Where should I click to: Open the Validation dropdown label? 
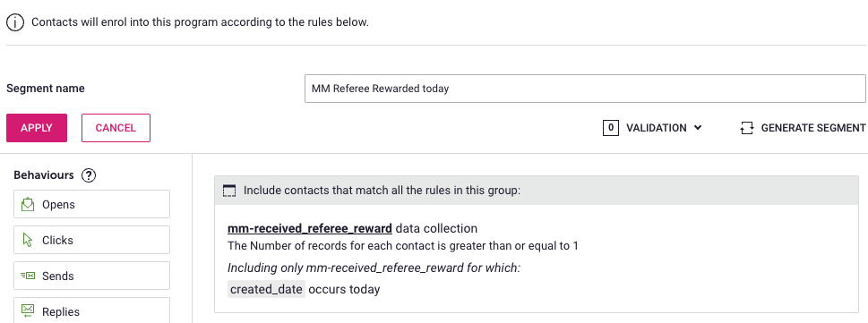(x=656, y=128)
